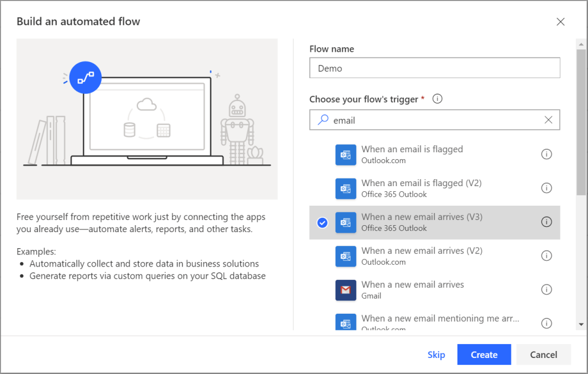Choose 'When a new email arrives' Gmail trigger
Viewport: 588px width, 374px height.
[412, 290]
